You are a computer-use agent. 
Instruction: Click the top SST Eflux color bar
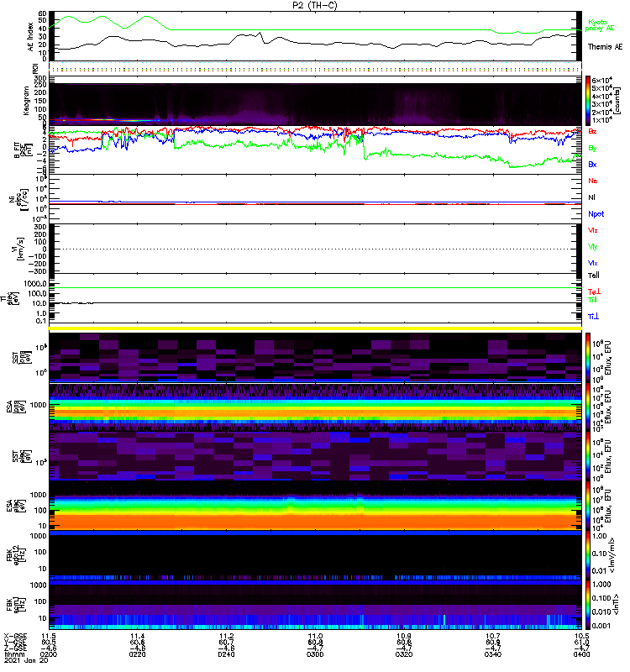coord(589,357)
